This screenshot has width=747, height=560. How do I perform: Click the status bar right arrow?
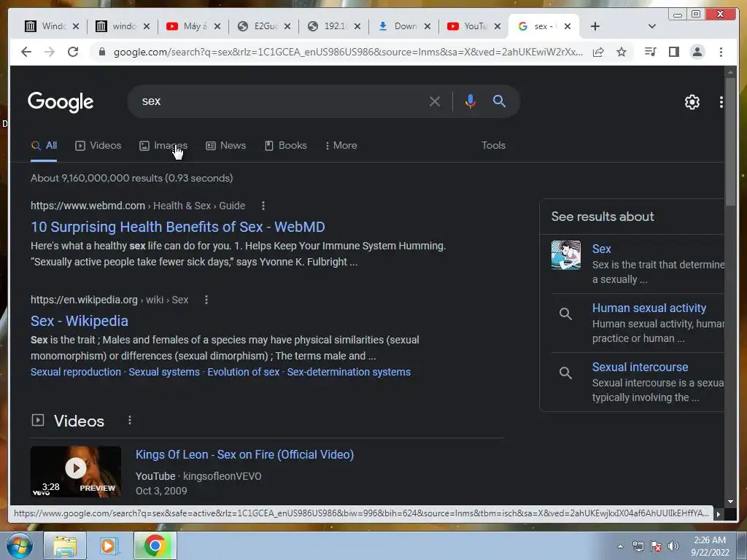pos(718,514)
